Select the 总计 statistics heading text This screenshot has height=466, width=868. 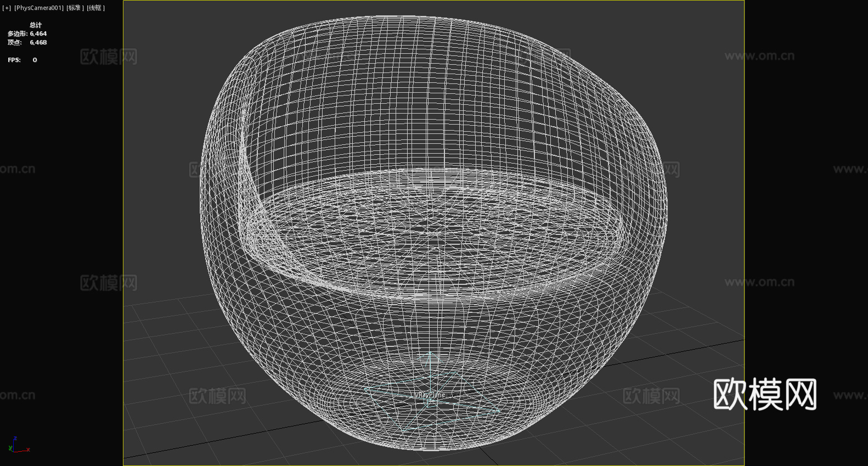pyautogui.click(x=36, y=25)
